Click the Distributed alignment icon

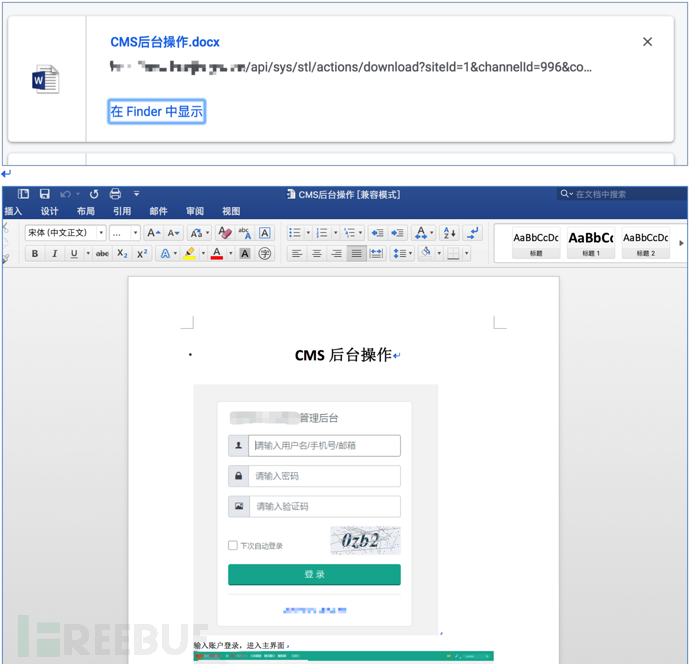[x=376, y=253]
